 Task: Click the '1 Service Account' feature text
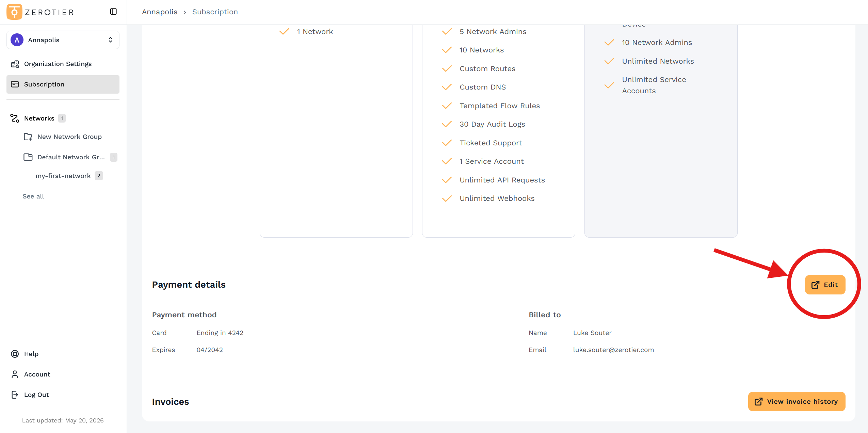(492, 161)
